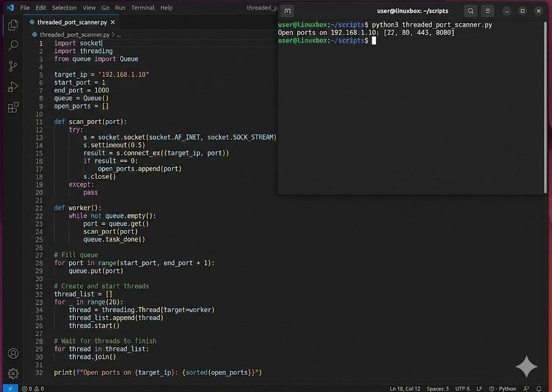Open the Terminal menu
The image size is (552, 392).
142,8
